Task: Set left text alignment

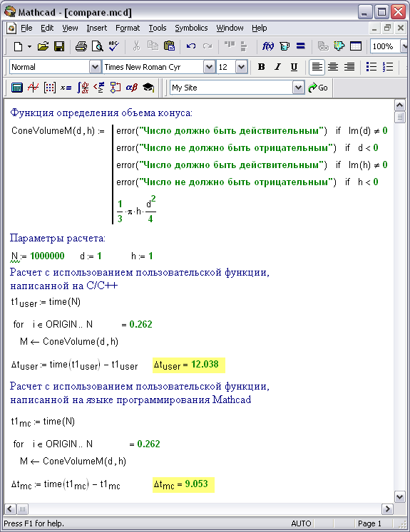Action: (317, 67)
